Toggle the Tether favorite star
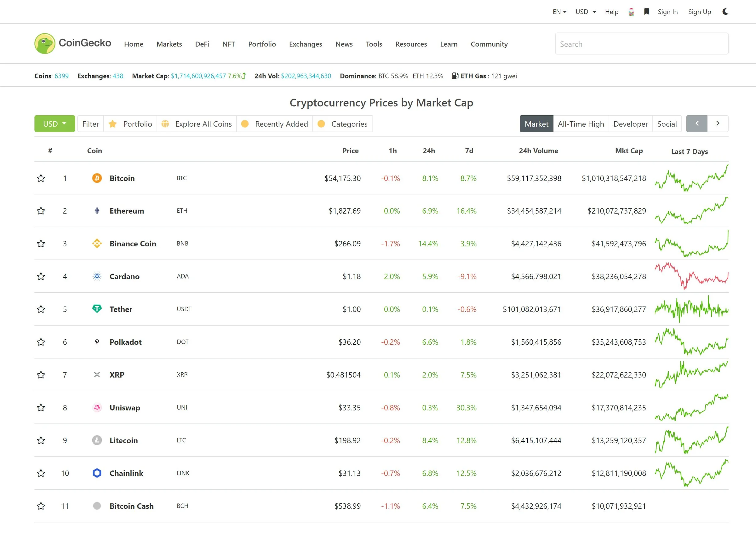The height and width of the screenshot is (534, 756). pyautogui.click(x=41, y=309)
